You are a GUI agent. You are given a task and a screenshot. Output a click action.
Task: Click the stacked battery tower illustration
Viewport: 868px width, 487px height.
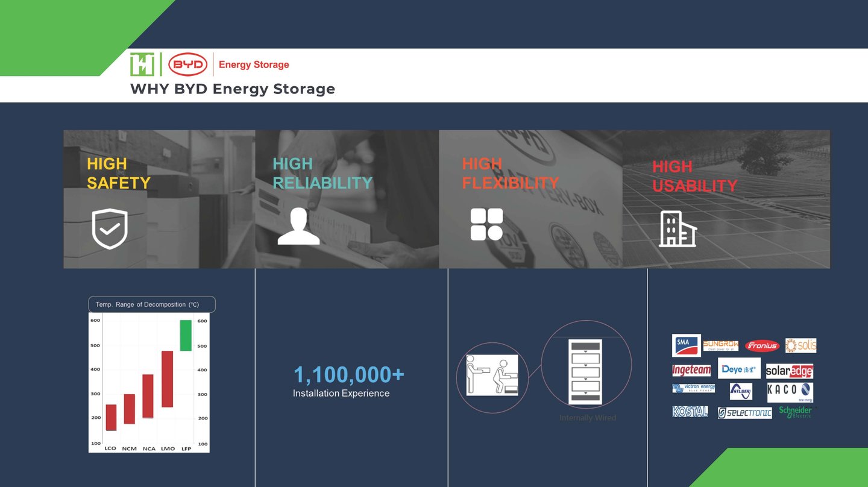(x=585, y=371)
